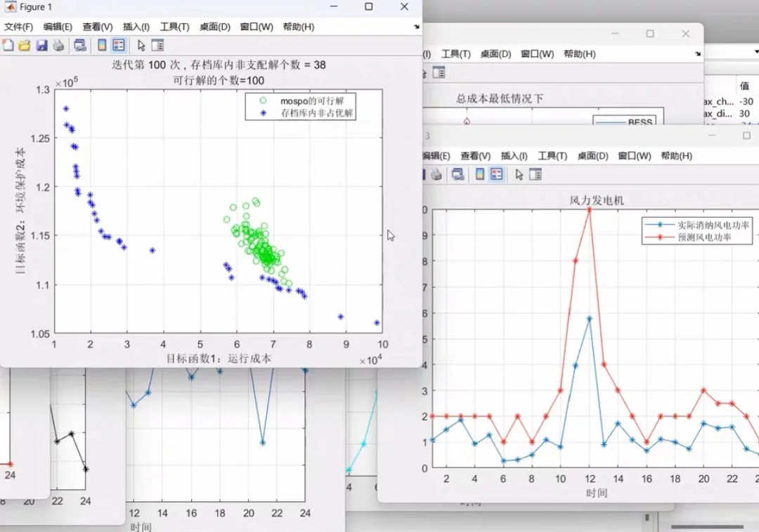759x532 pixels.
Task: Close the 总成本最低 figure window
Action: (x=685, y=34)
